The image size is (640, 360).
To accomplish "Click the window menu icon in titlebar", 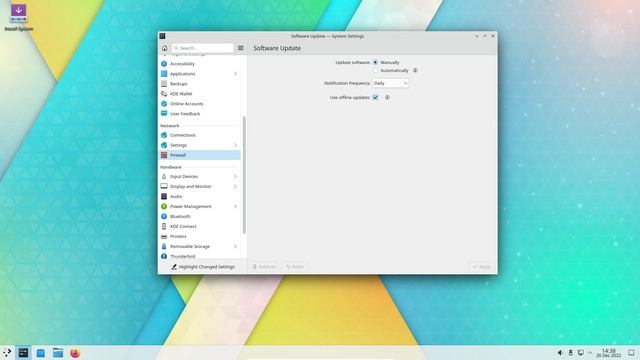I will pyautogui.click(x=162, y=36).
